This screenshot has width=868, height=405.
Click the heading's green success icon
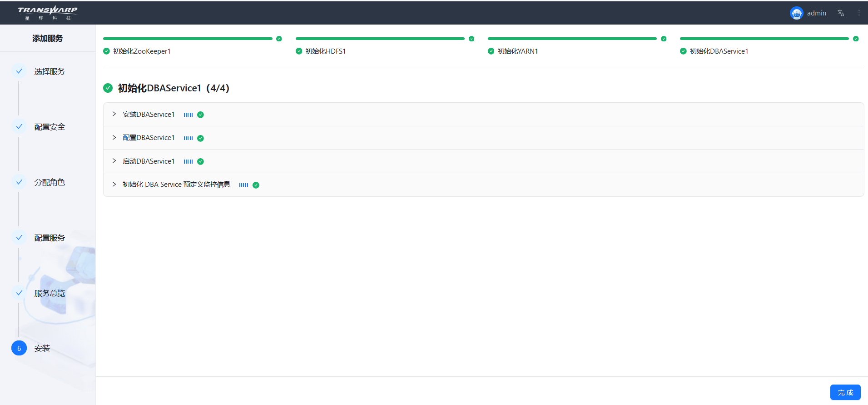point(108,88)
